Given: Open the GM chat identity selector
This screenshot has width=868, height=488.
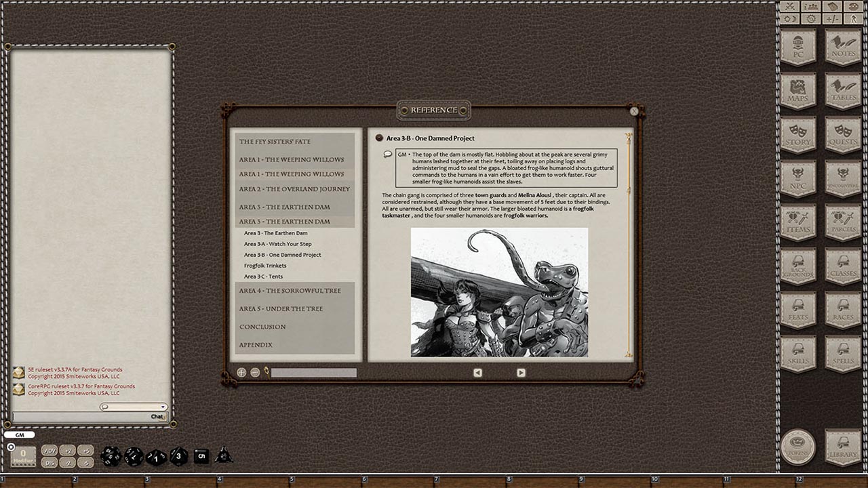Looking at the screenshot, I should pos(20,434).
